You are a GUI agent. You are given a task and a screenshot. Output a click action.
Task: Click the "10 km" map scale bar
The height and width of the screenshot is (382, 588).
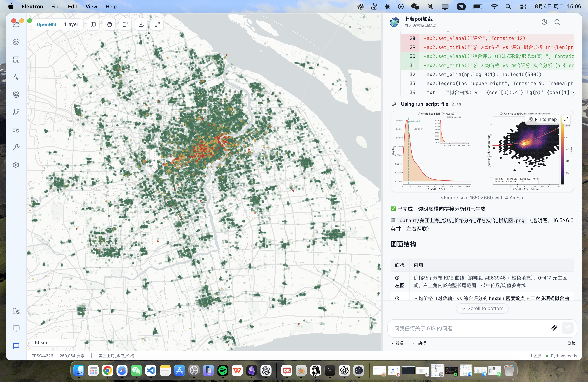coord(53,342)
